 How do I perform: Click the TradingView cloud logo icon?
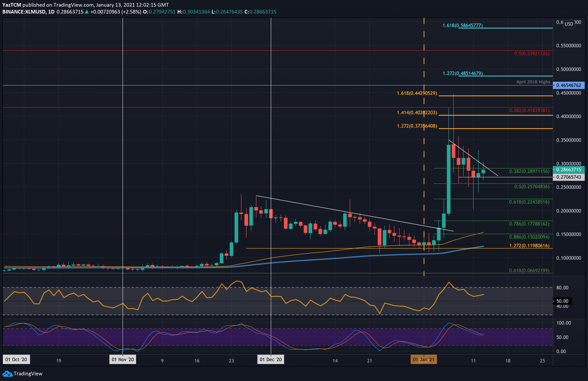click(x=7, y=374)
